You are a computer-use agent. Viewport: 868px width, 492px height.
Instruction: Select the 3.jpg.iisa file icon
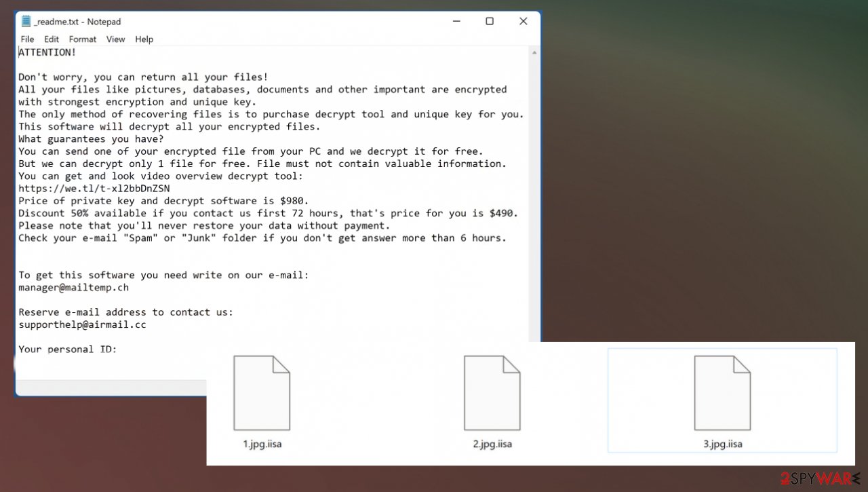(x=722, y=392)
